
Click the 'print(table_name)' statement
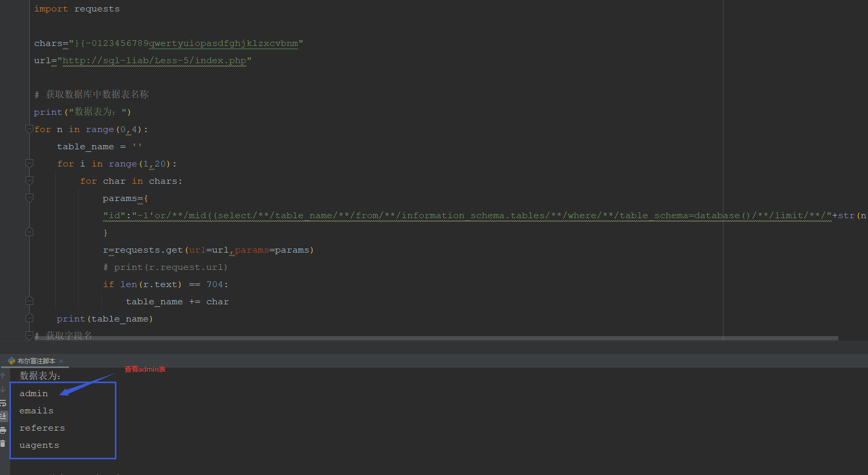[105, 319]
